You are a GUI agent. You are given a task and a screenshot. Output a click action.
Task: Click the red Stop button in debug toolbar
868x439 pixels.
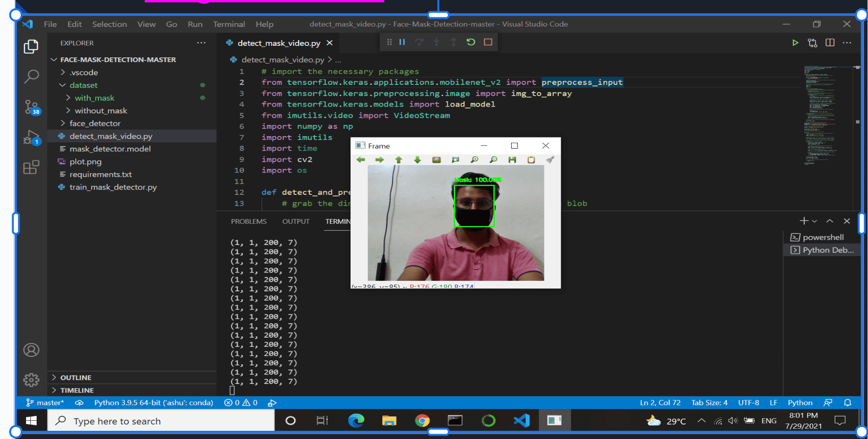click(x=488, y=42)
